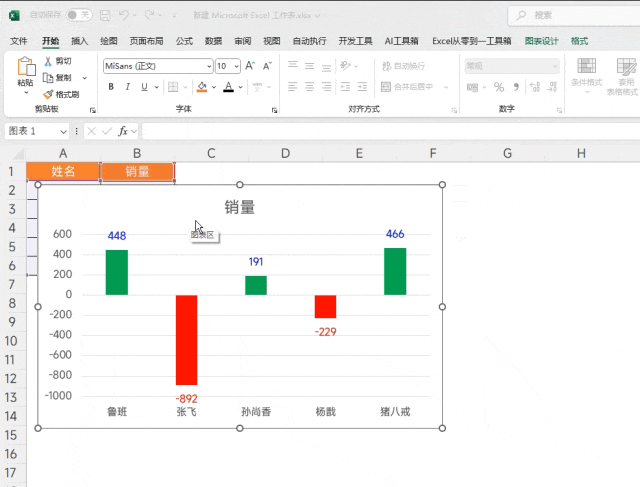Click the middle align icon
The image size is (640, 487).
[x=310, y=65]
